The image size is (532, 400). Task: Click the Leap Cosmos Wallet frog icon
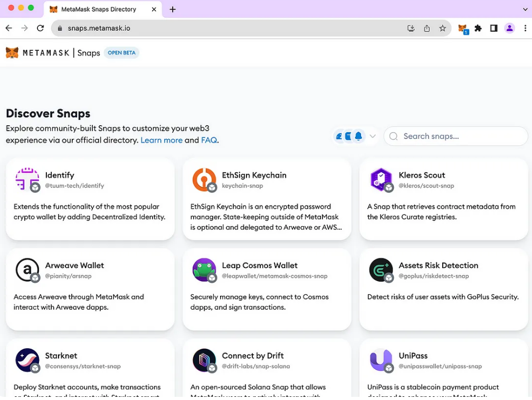[204, 270]
